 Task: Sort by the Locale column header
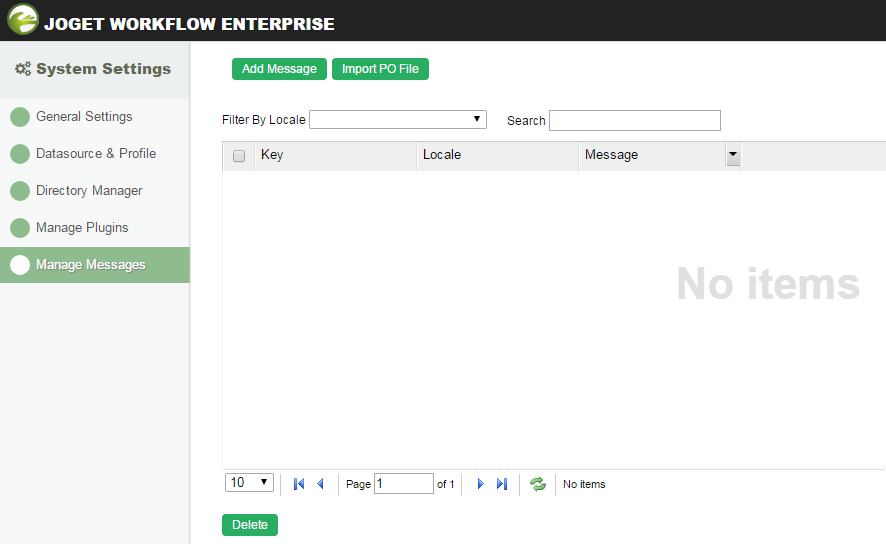[498, 155]
